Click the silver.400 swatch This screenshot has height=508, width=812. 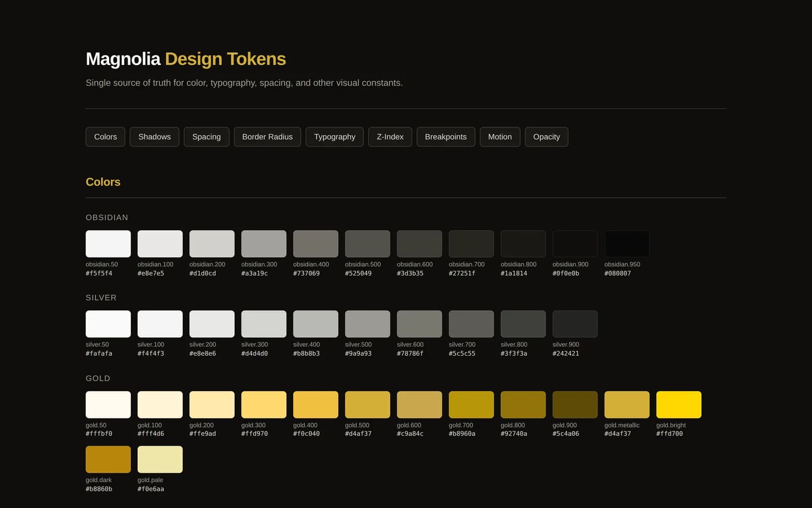[316, 324]
